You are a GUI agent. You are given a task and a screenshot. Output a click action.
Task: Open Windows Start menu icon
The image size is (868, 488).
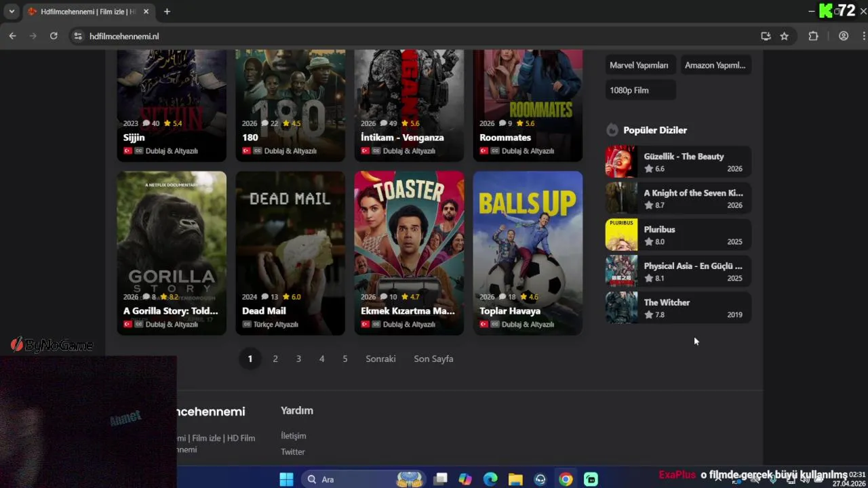pos(287,479)
